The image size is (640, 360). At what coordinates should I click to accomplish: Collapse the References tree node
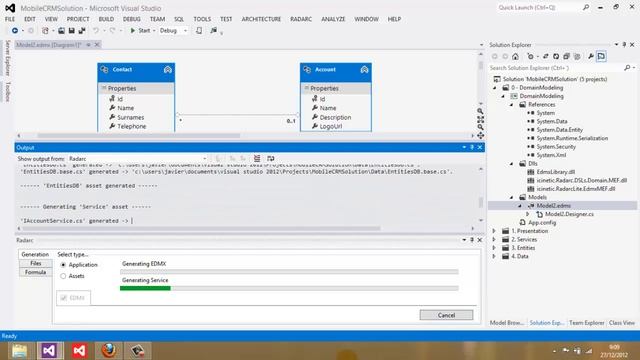(512, 105)
